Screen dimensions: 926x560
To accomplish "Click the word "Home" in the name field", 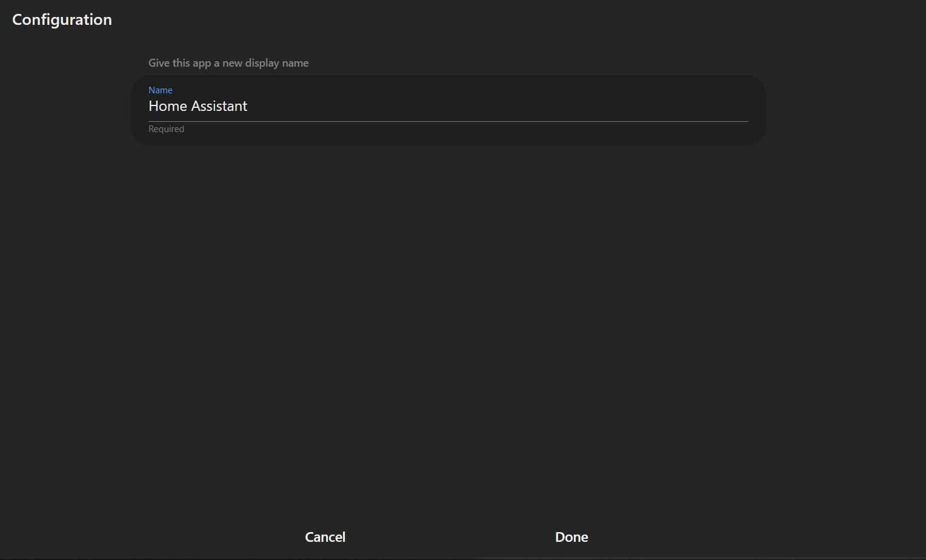I will (x=167, y=106).
